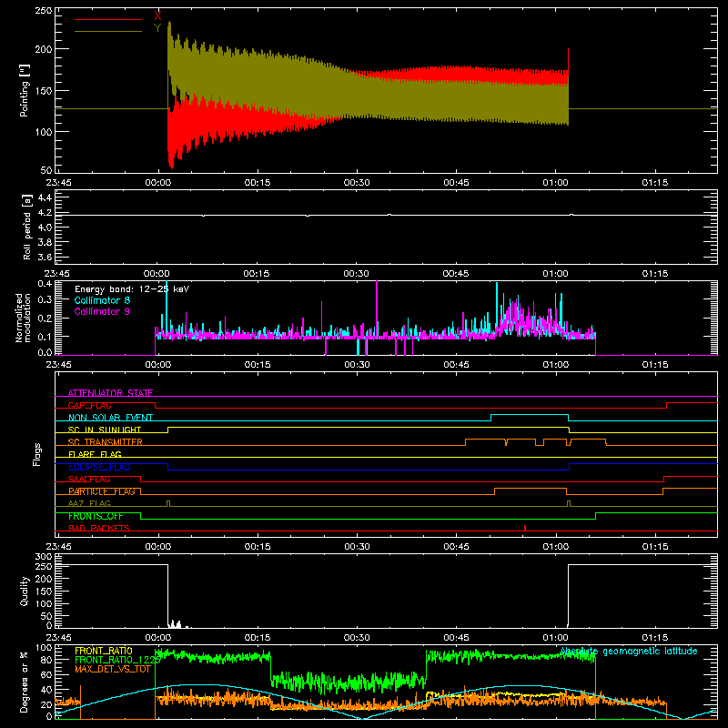Click the NON_SOLAR_EVENT flag label

pyautogui.click(x=110, y=418)
